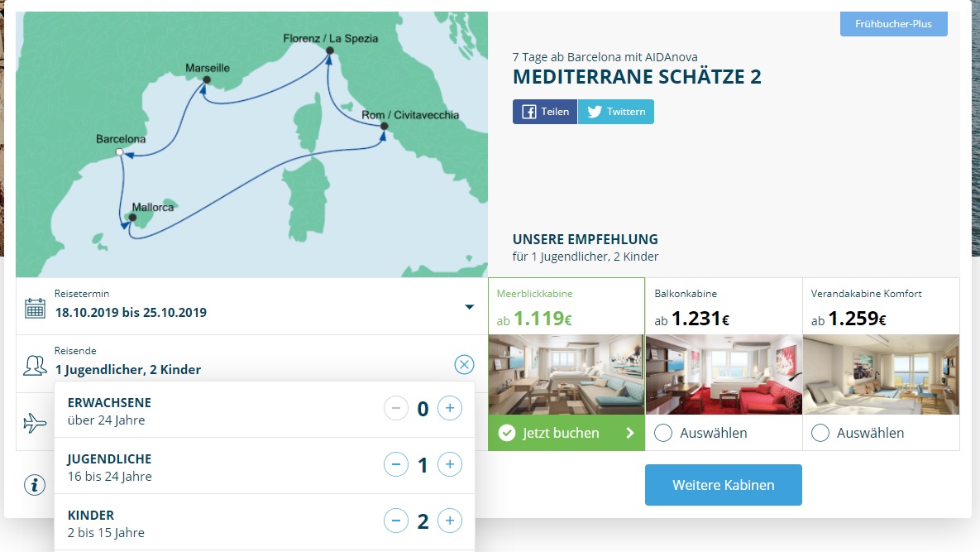Share via Twitter Twittern button
Image resolution: width=980 pixels, height=552 pixels.
616,112
